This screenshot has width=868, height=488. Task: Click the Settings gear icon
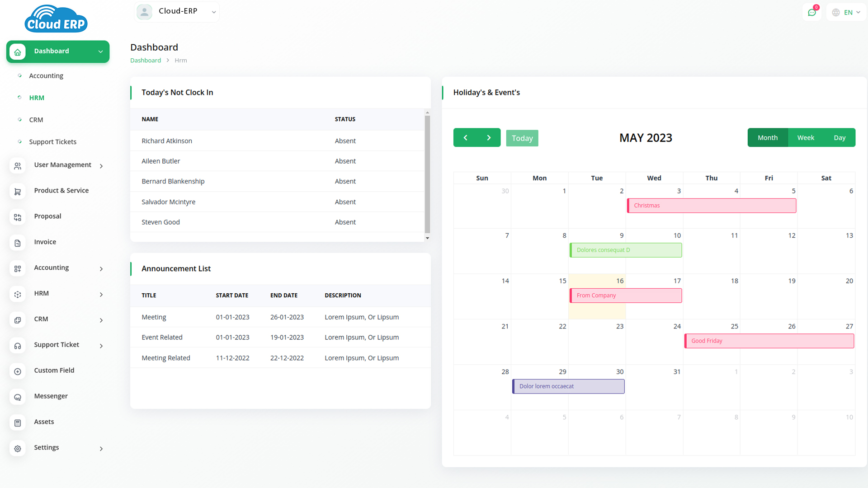(18, 449)
